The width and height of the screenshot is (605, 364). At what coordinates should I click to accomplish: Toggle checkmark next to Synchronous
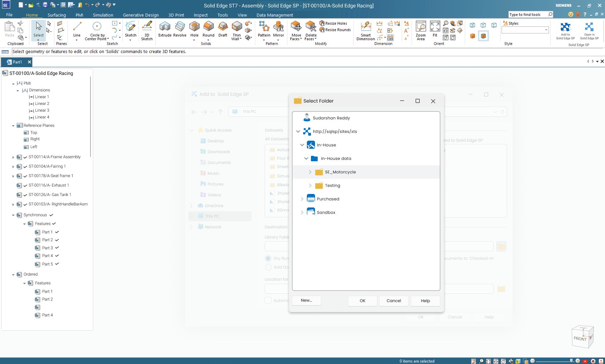click(x=51, y=215)
